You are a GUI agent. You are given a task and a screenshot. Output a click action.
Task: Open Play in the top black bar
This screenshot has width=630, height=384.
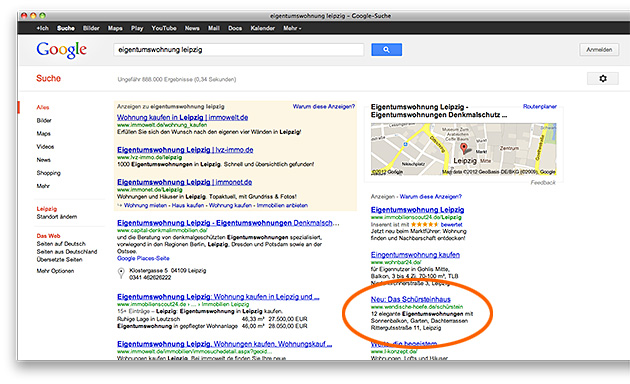[x=137, y=28]
